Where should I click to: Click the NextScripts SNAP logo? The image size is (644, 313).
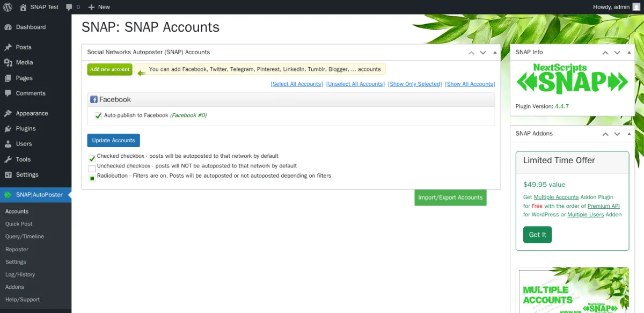pos(572,79)
